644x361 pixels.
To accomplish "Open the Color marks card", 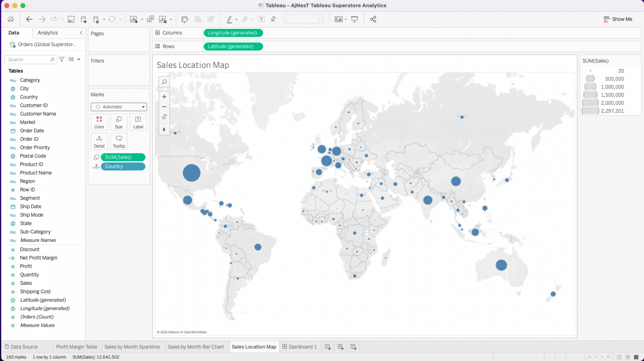I will tap(99, 122).
